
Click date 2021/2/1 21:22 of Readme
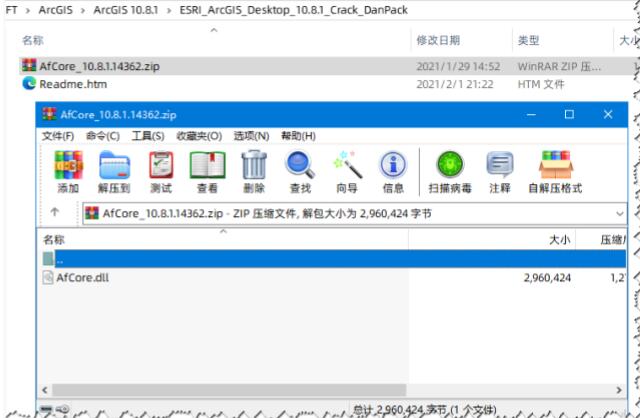coord(455,84)
